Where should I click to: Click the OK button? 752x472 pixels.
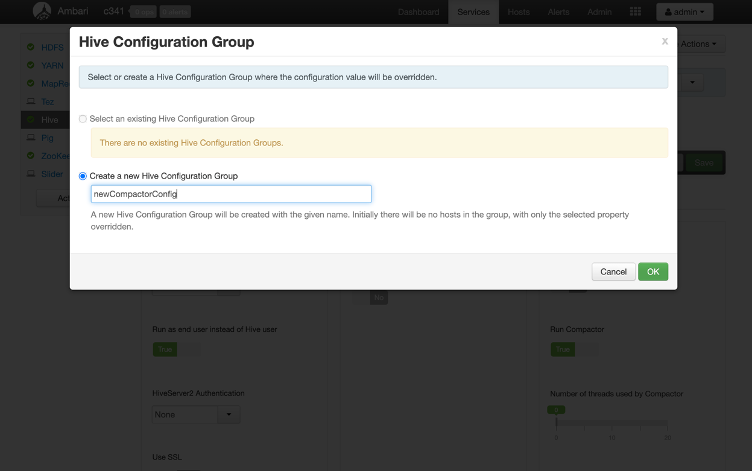pyautogui.click(x=652, y=271)
